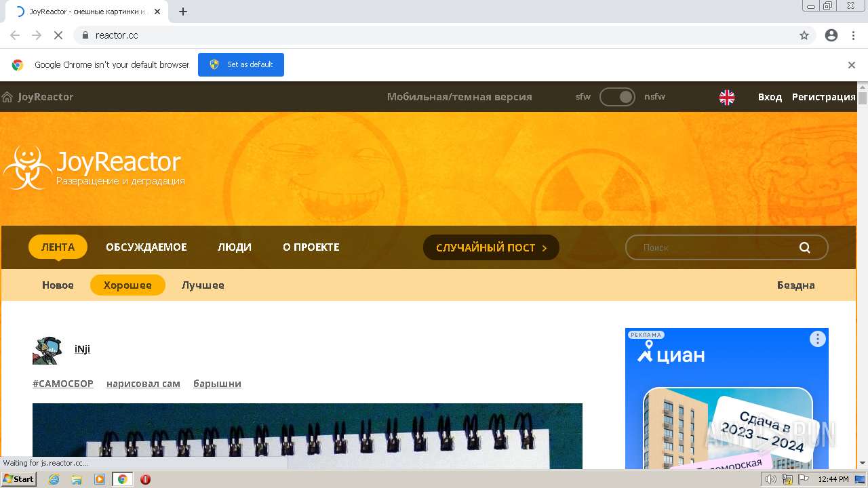This screenshot has width=868, height=488.
Task: Click the JoyReactor home icon in the top bar
Action: point(7,97)
